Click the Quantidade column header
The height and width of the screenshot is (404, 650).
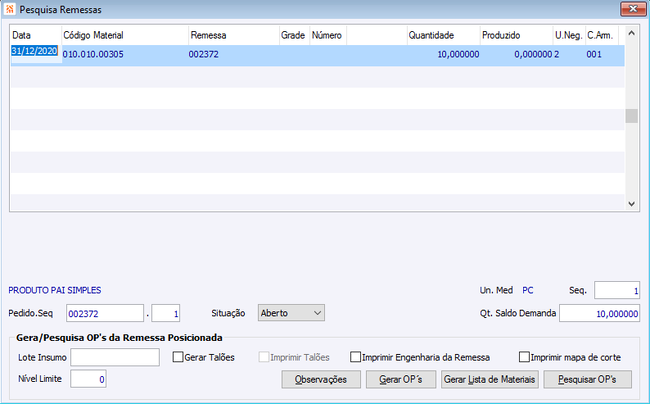pos(444,35)
